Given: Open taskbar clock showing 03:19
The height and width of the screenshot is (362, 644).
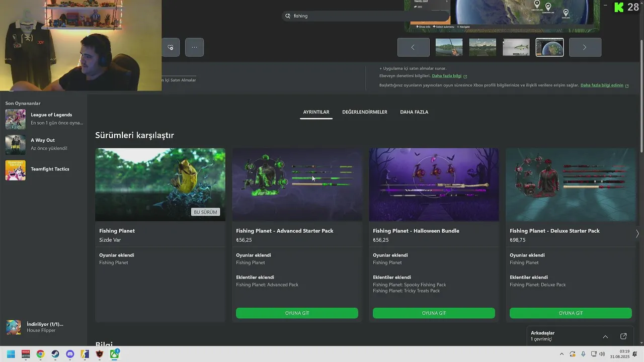Looking at the screenshot, I should click(620, 354).
